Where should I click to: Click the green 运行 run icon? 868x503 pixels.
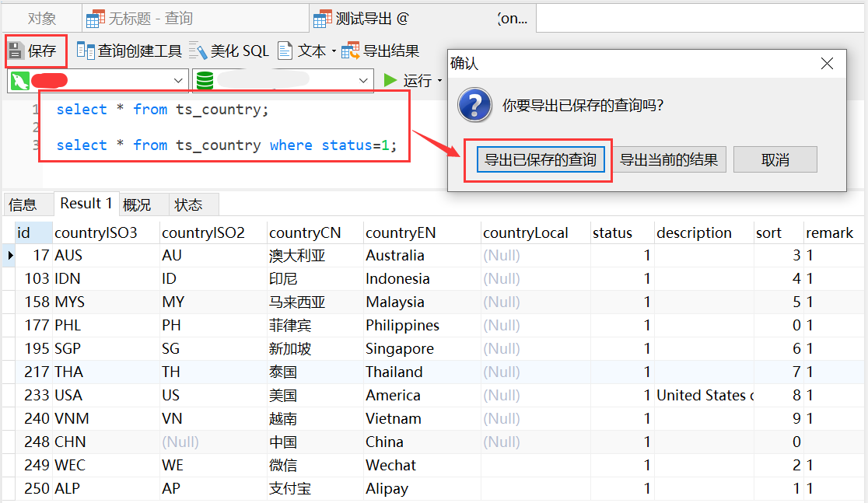click(x=391, y=80)
